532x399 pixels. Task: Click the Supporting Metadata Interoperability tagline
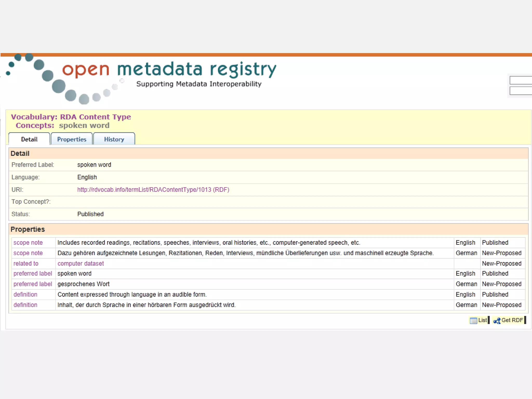199,84
